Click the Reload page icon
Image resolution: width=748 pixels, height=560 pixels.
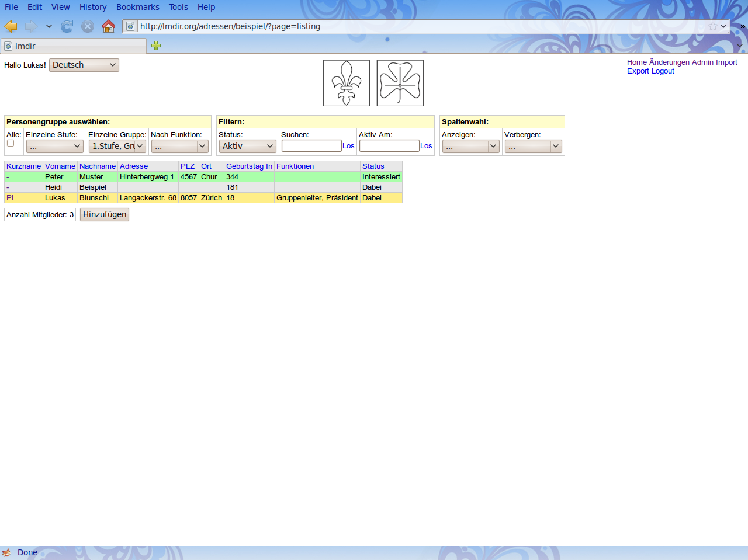coord(67,26)
